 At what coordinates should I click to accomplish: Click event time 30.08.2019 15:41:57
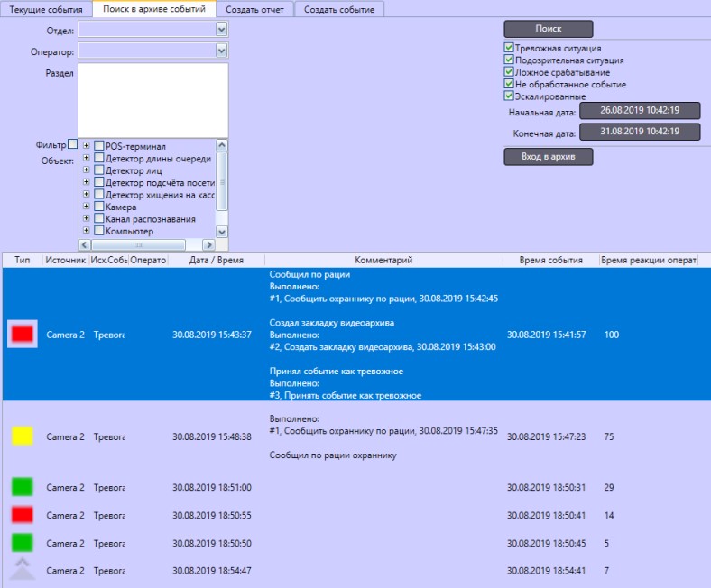tap(547, 335)
